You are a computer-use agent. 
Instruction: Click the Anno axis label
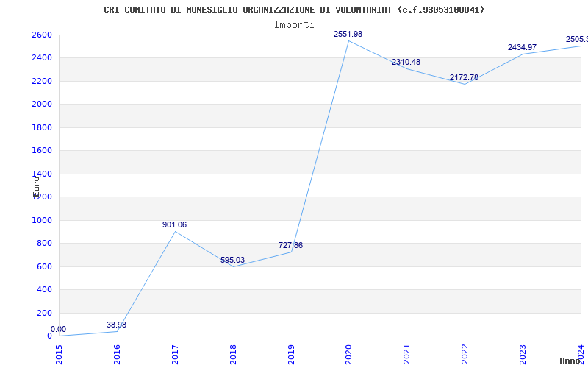click(x=570, y=361)
